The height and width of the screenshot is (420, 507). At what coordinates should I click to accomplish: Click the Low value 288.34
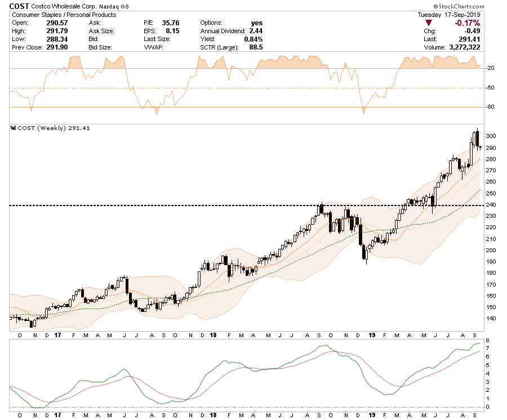[57, 39]
